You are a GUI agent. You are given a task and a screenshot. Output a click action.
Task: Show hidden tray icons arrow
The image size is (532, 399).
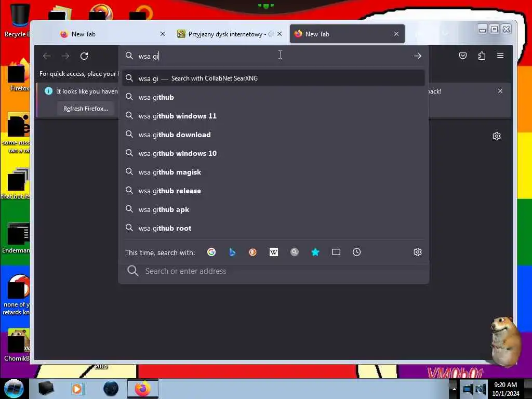coord(454,389)
